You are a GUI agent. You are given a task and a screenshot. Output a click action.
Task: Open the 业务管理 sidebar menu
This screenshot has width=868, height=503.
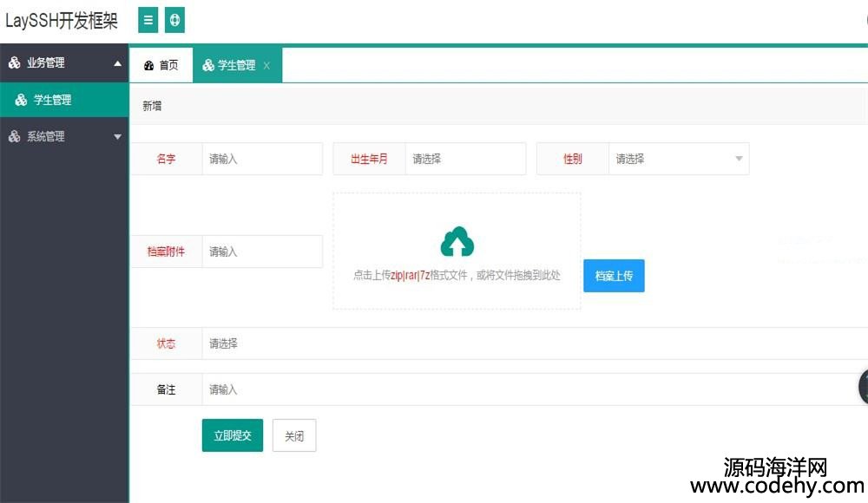[64, 62]
